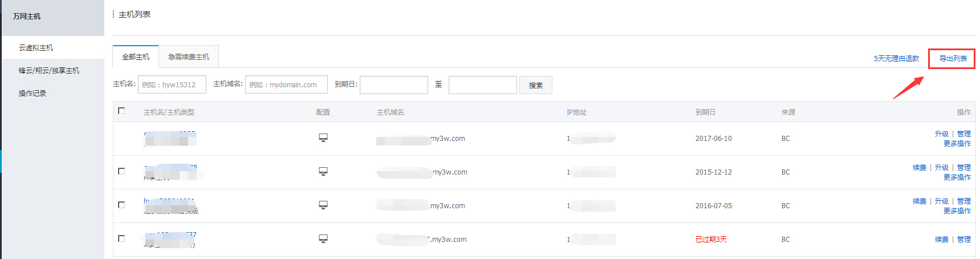Viewport: 980px width, 259px height.
Task: Open 锋云/翔云/独享主机 in the sidebar
Action: click(49, 71)
